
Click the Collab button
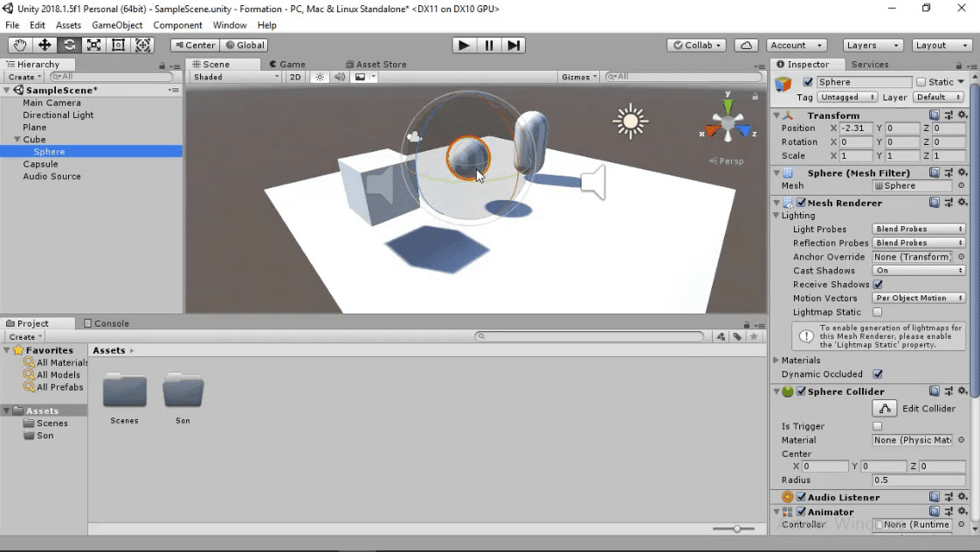pyautogui.click(x=695, y=45)
